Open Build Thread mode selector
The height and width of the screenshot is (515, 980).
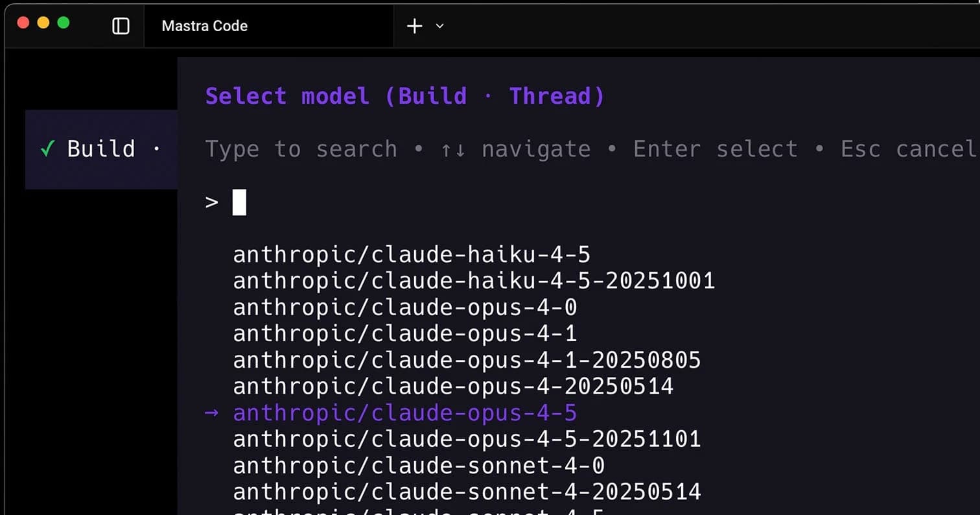coord(513,95)
